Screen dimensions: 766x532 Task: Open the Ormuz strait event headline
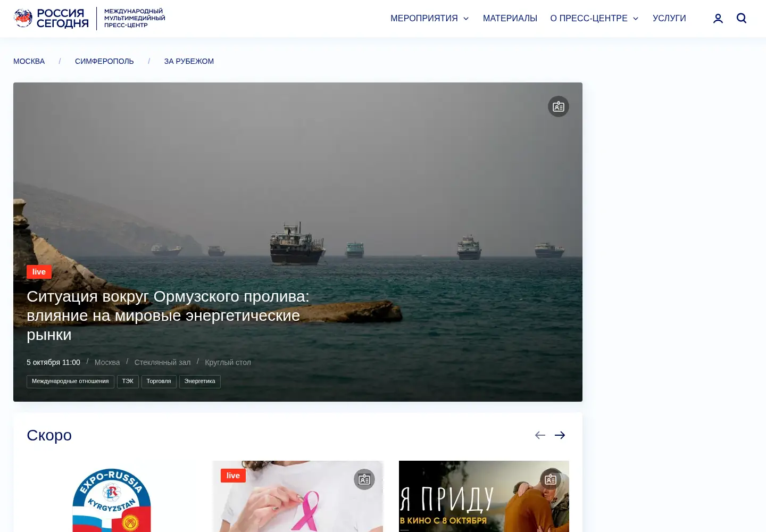point(168,315)
